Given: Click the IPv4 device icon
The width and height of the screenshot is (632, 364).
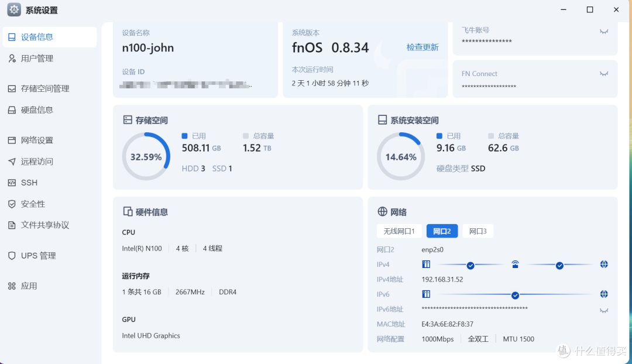Looking at the screenshot, I should coord(426,265).
